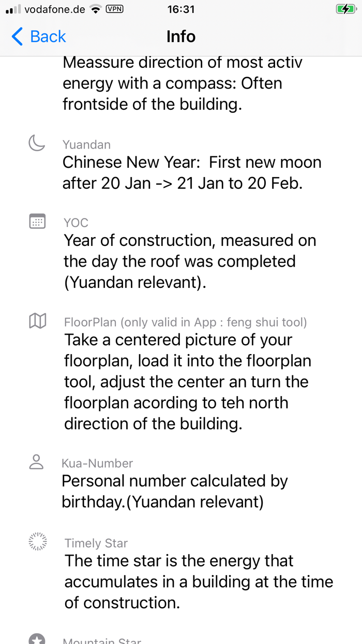The image size is (362, 644).
Task: Tap the Info title in the header
Action: tap(180, 36)
